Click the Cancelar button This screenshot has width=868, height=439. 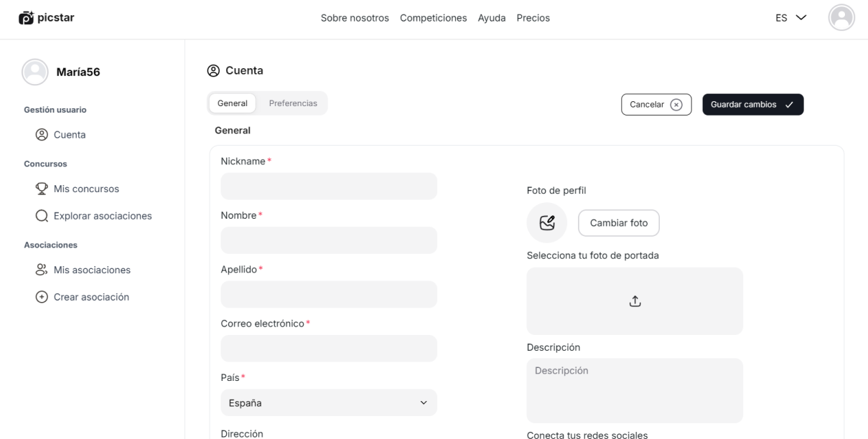click(655, 105)
